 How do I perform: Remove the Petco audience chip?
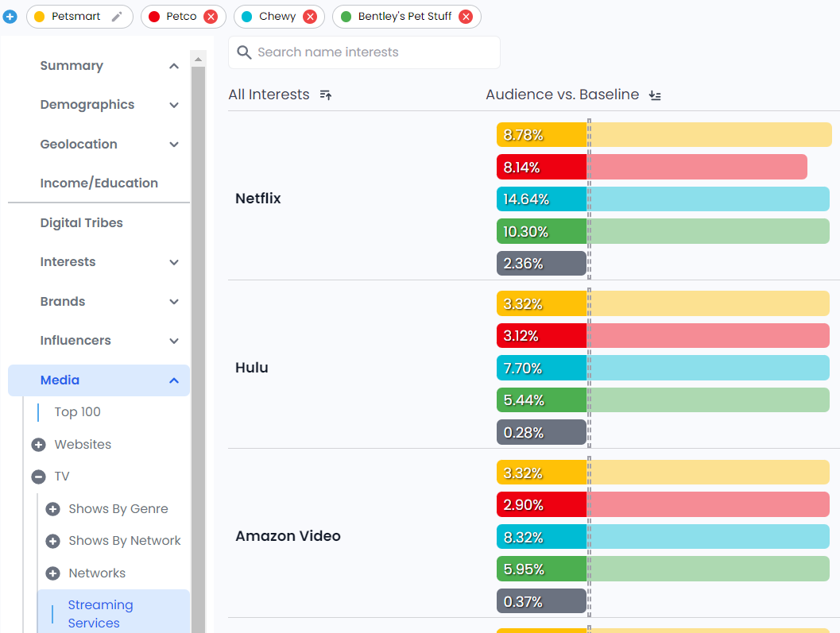[211, 17]
